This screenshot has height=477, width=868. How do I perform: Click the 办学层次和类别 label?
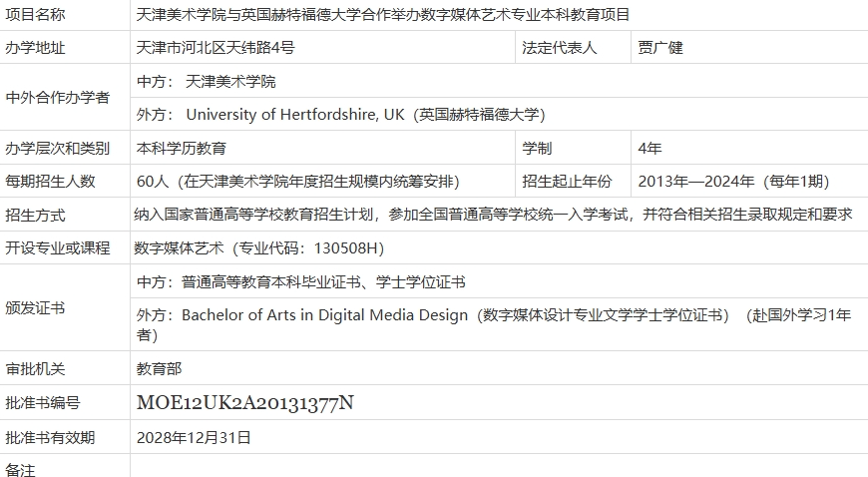click(58, 149)
